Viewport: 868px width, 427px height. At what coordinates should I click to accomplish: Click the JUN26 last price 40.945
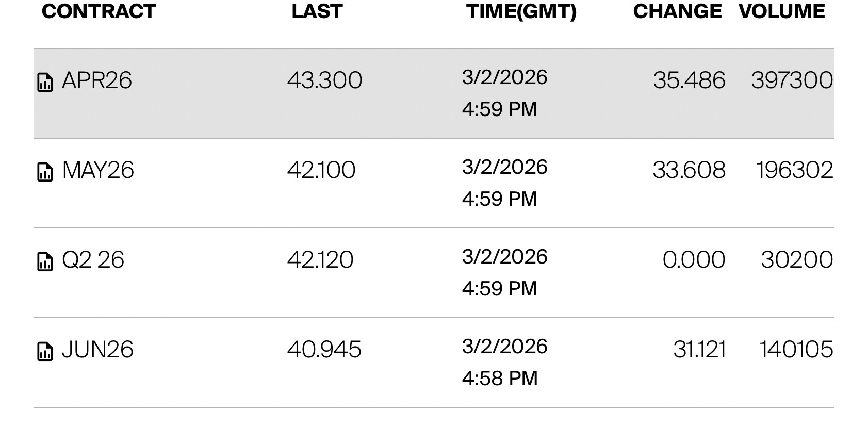pos(324,350)
